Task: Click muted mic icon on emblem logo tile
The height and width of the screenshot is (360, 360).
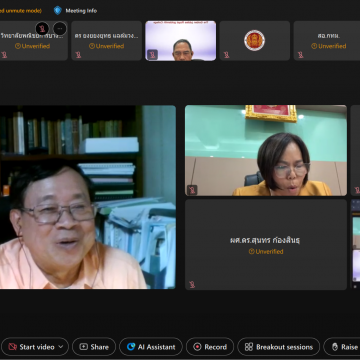Action: click(x=226, y=55)
